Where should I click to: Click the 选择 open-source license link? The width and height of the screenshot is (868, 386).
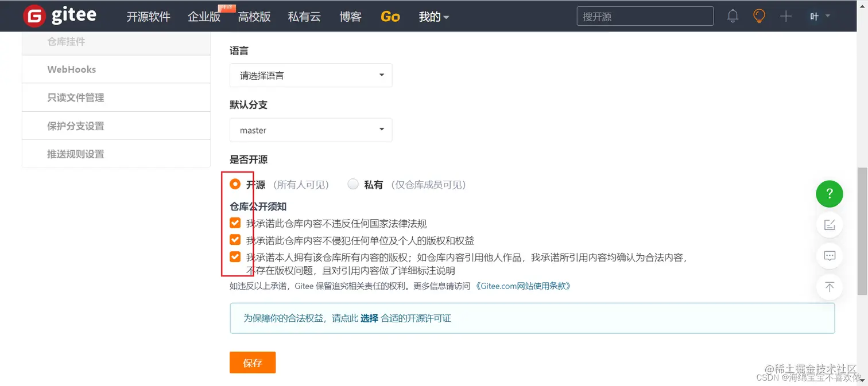pos(369,318)
